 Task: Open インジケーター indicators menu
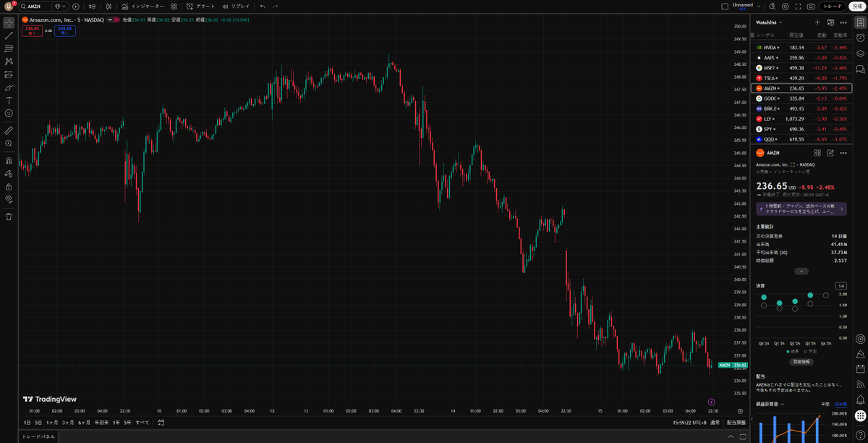[x=143, y=6]
